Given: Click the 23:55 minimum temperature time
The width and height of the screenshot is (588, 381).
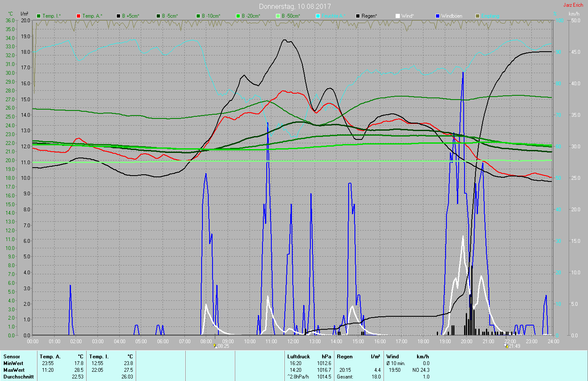Looking at the screenshot, I should click(47, 363).
